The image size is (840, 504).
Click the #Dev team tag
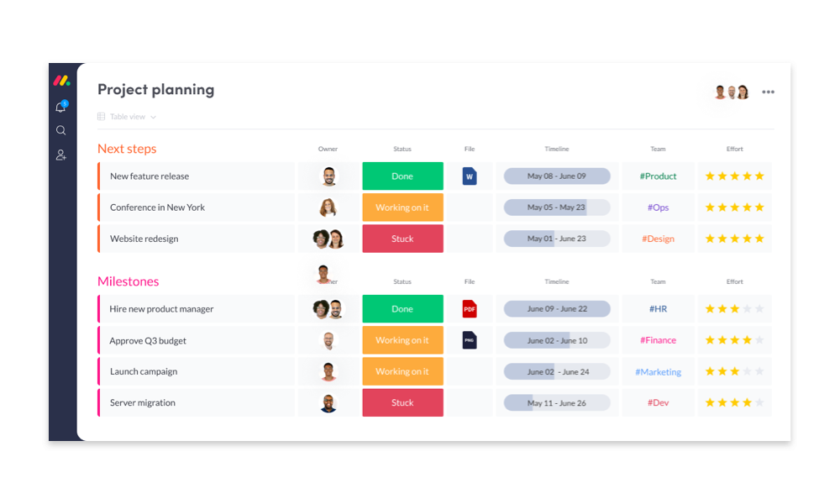coord(658,402)
